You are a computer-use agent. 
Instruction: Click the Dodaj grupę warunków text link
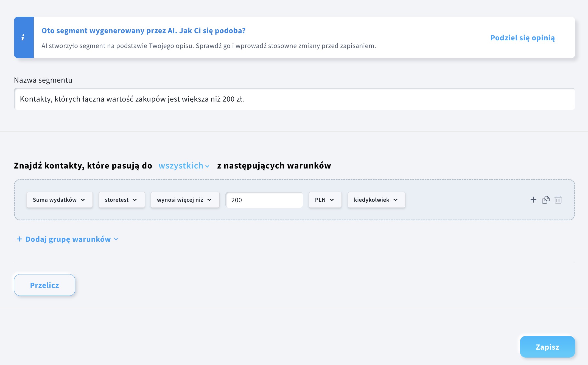point(68,239)
